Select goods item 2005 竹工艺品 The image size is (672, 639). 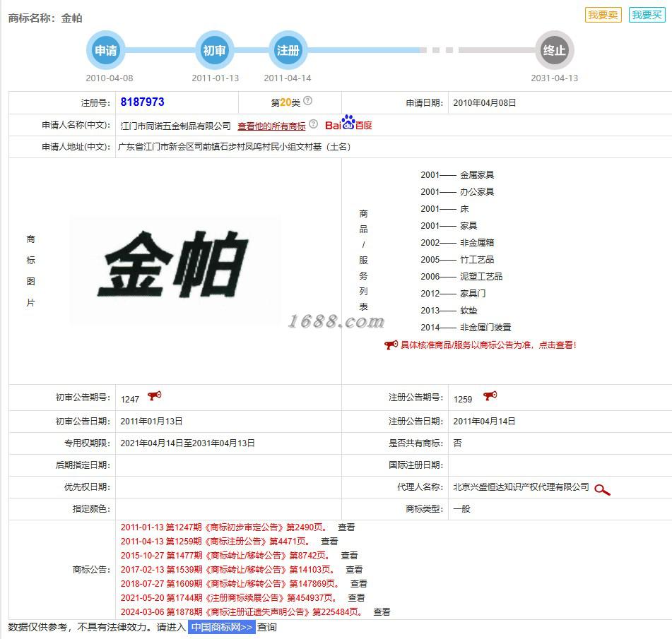[457, 260]
